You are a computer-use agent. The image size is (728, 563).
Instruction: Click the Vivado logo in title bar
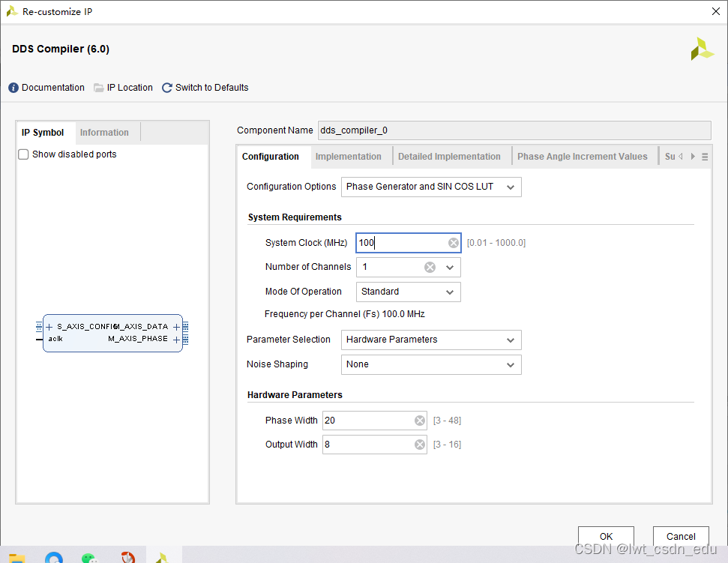11,11
